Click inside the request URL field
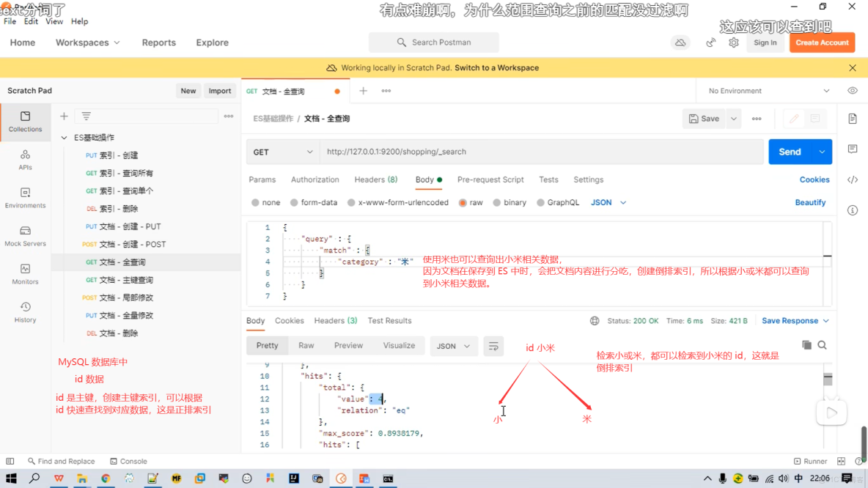Screen dimensions: 868x488 tap(513, 152)
